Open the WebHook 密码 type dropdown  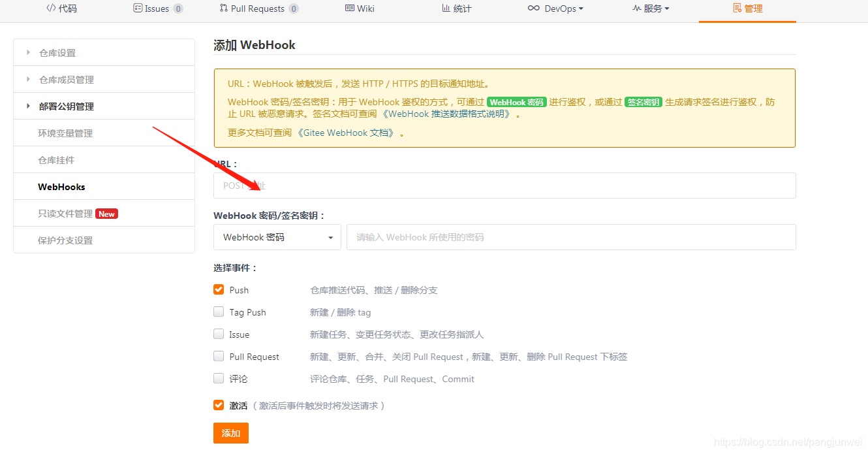[277, 237]
